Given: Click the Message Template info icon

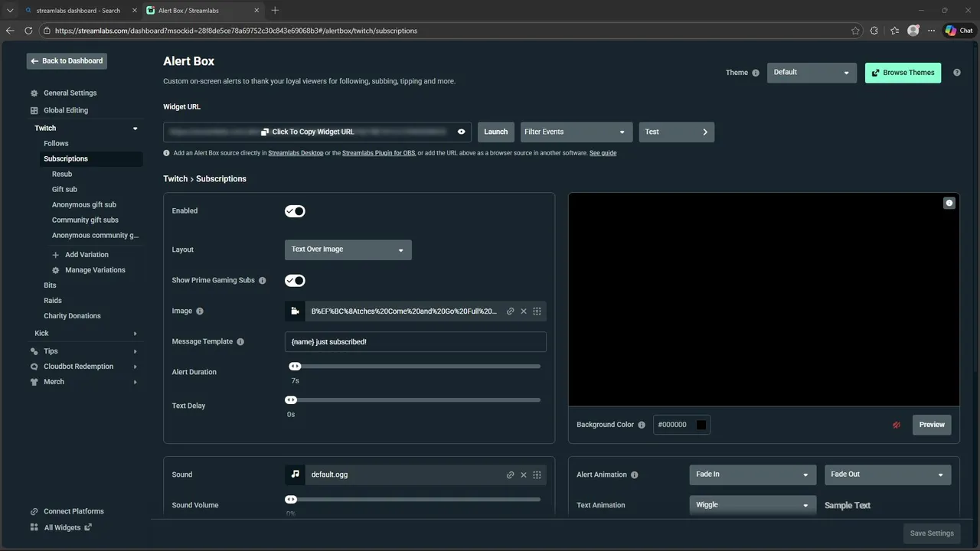Looking at the screenshot, I should click(x=240, y=342).
